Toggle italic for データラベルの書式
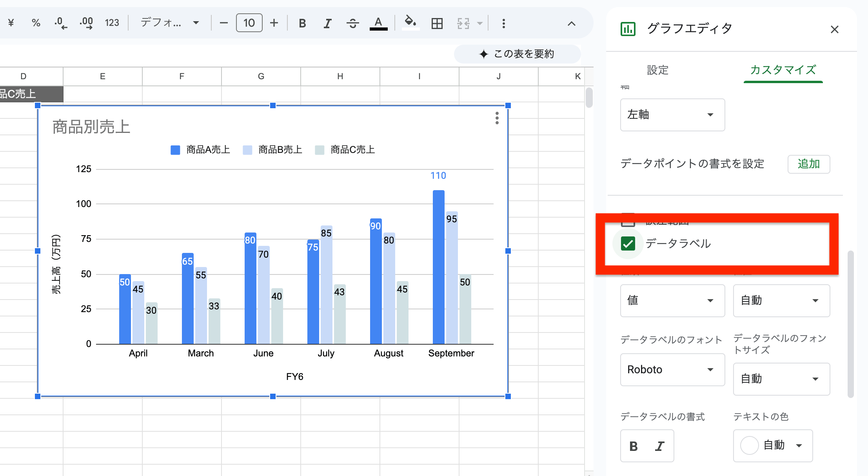 pyautogui.click(x=660, y=446)
